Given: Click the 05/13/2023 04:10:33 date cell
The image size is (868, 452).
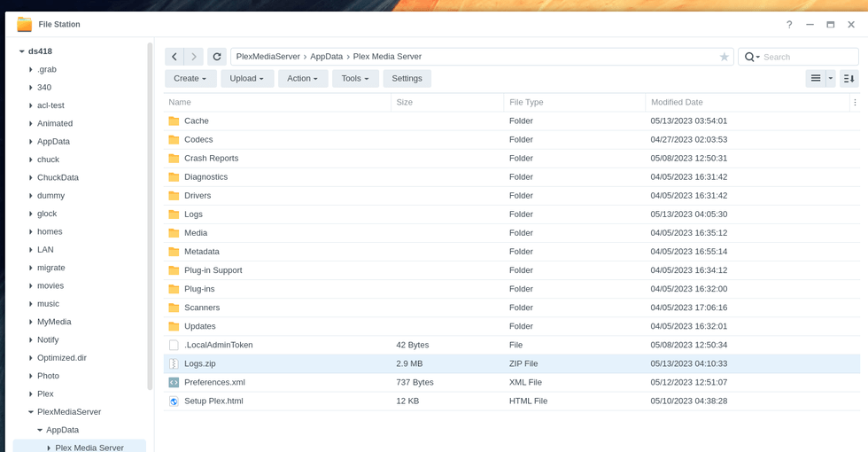Looking at the screenshot, I should click(689, 364).
